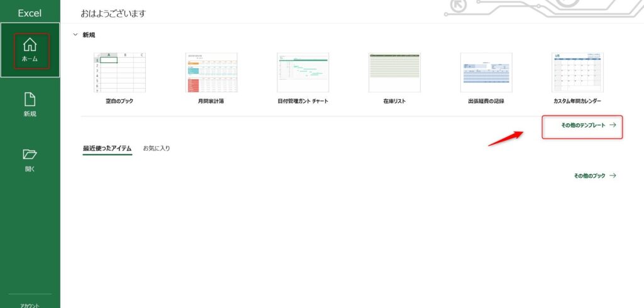Collapse the 新規 section chevron

pos(75,35)
